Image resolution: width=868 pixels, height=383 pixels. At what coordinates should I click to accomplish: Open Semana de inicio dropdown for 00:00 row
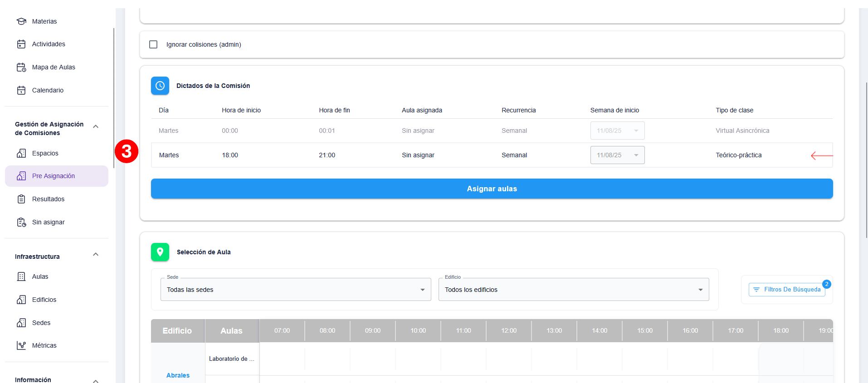(617, 131)
